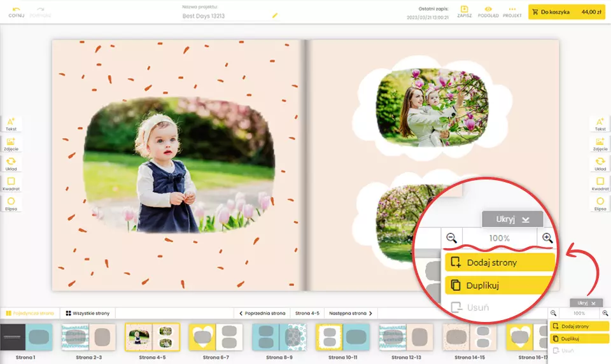Open thumbnail Strona 4-5
Image resolution: width=611 pixels, height=364 pixels.
point(152,337)
